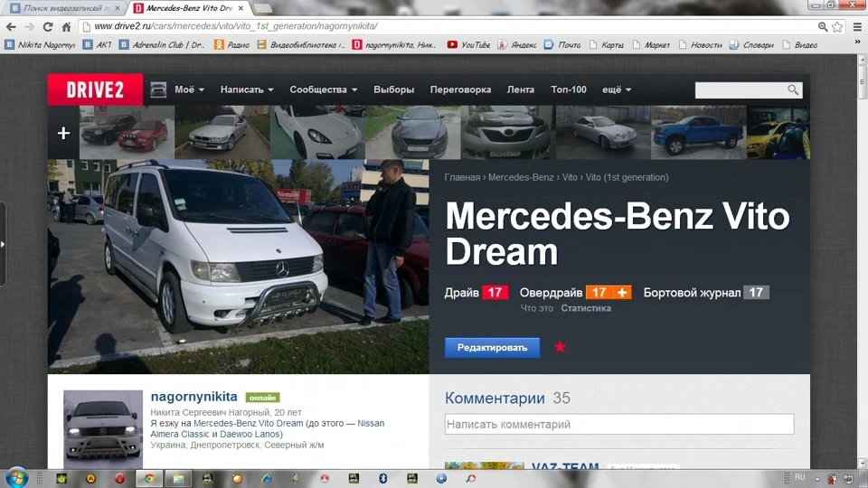The image size is (868, 488).
Task: Open Переговорка section
Action: pos(460,89)
